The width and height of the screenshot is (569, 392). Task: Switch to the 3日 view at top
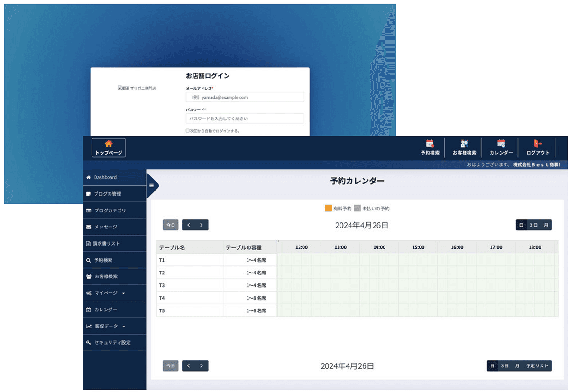tap(533, 225)
